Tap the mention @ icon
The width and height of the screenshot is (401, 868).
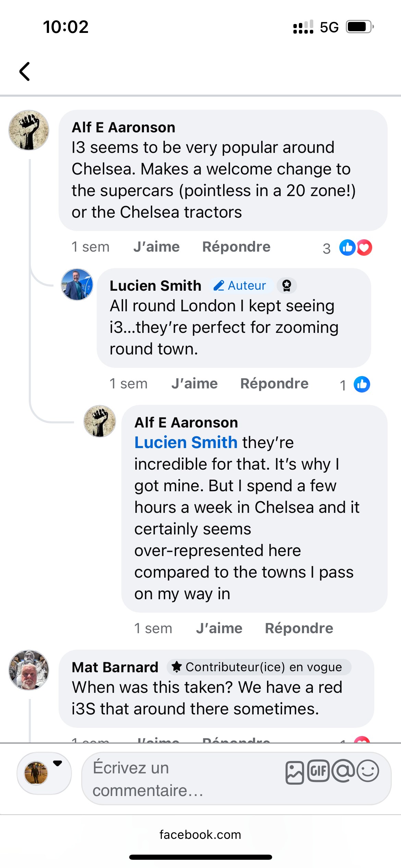tap(343, 771)
